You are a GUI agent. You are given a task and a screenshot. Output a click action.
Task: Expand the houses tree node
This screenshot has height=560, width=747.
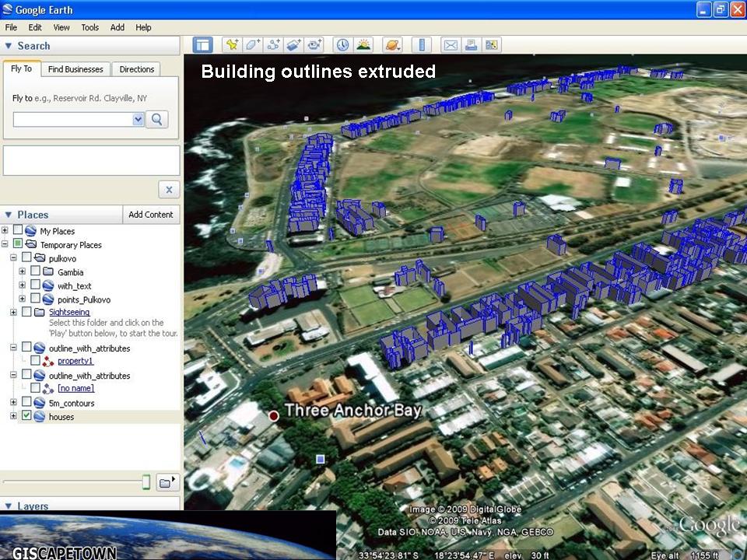point(13,416)
